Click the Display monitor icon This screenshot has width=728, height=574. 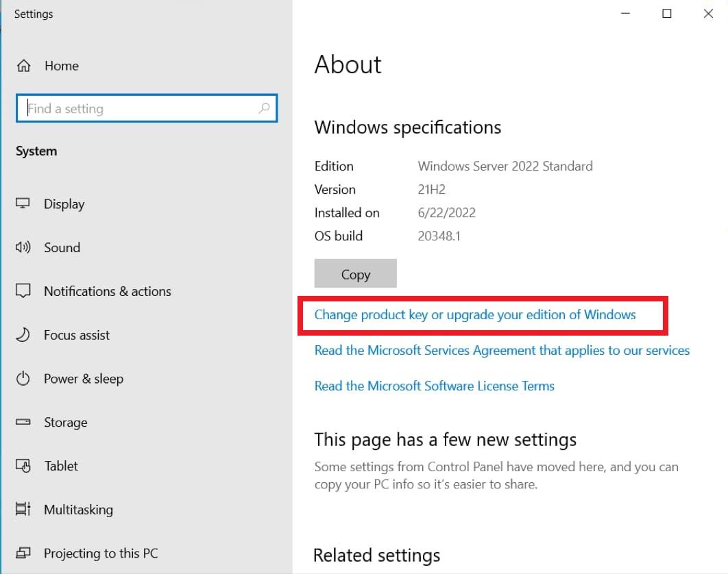23,204
